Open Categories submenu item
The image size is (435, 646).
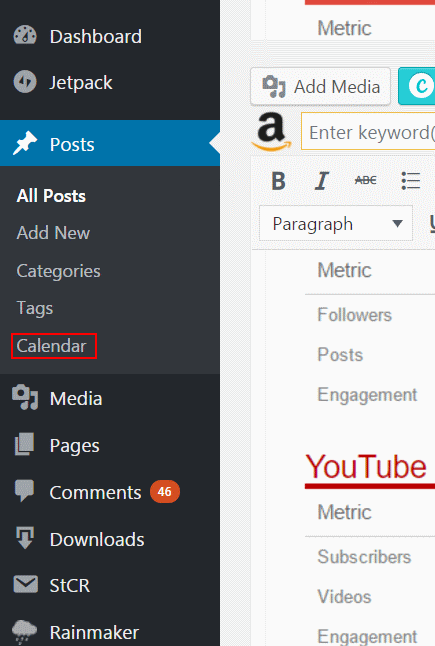[58, 271]
